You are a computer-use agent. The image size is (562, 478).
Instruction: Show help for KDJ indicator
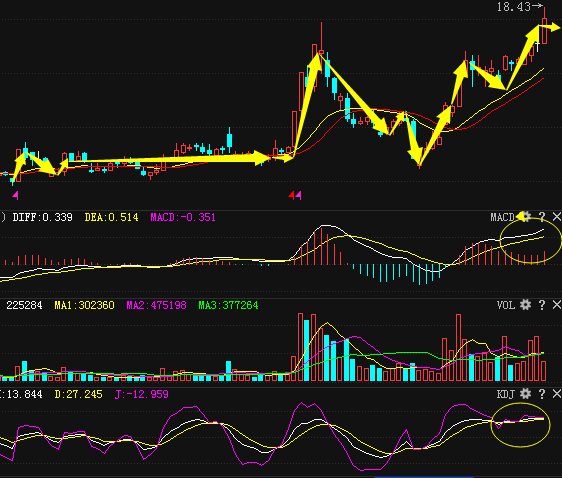click(x=542, y=394)
